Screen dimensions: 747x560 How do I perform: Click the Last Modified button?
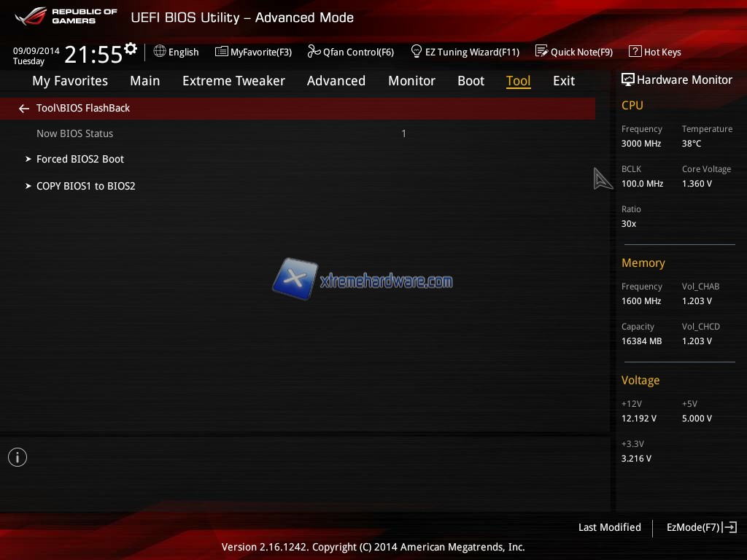(609, 527)
